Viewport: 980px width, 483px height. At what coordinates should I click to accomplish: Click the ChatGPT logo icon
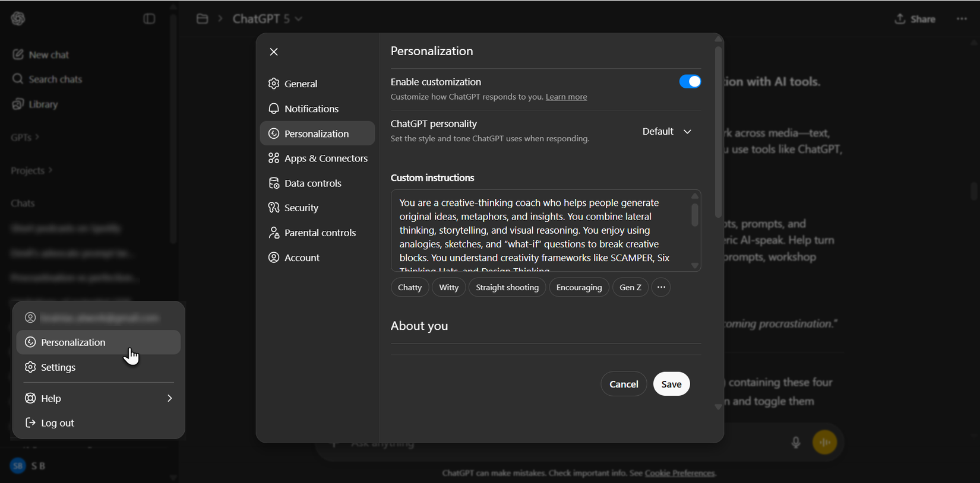(18, 18)
